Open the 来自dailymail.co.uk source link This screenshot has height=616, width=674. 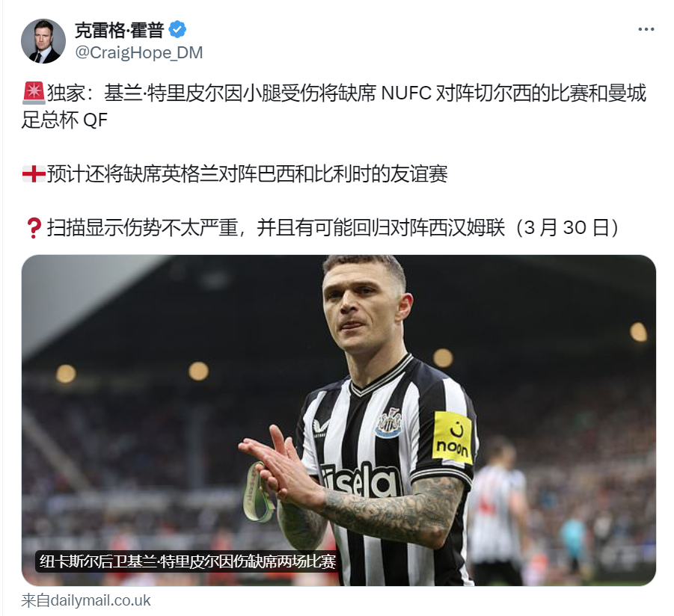point(86,600)
